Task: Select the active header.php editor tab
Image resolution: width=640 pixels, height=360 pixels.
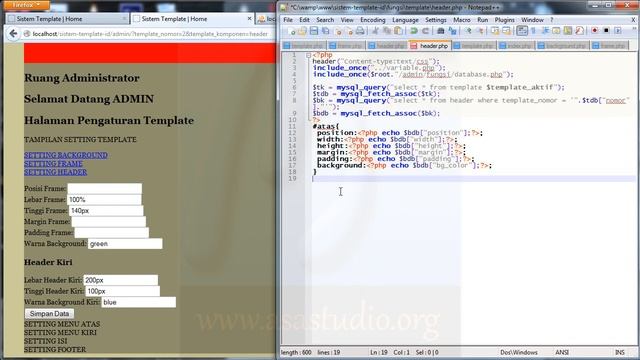Action: coord(430,46)
